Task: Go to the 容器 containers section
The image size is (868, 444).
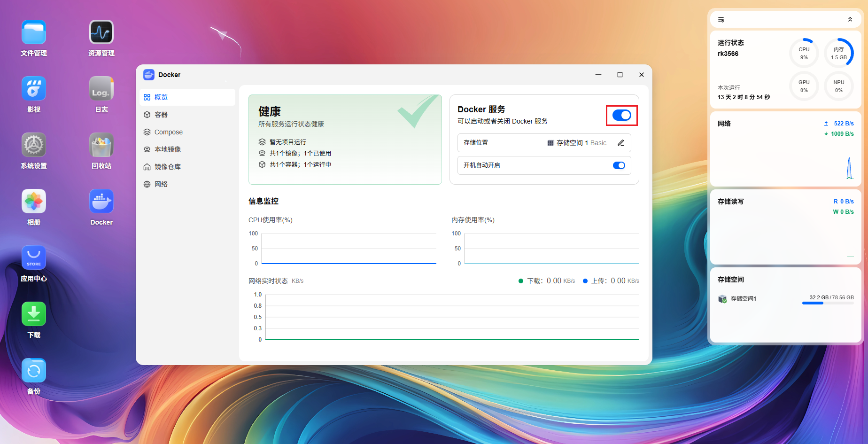Action: (x=187, y=115)
